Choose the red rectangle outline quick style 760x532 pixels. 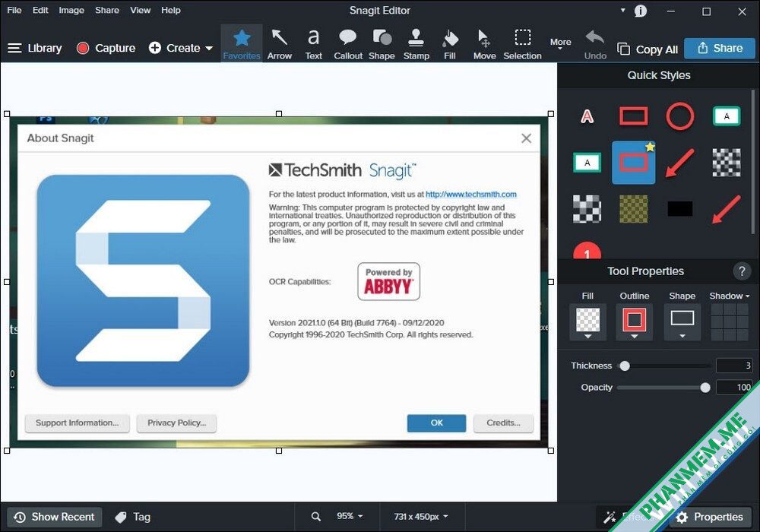click(634, 116)
